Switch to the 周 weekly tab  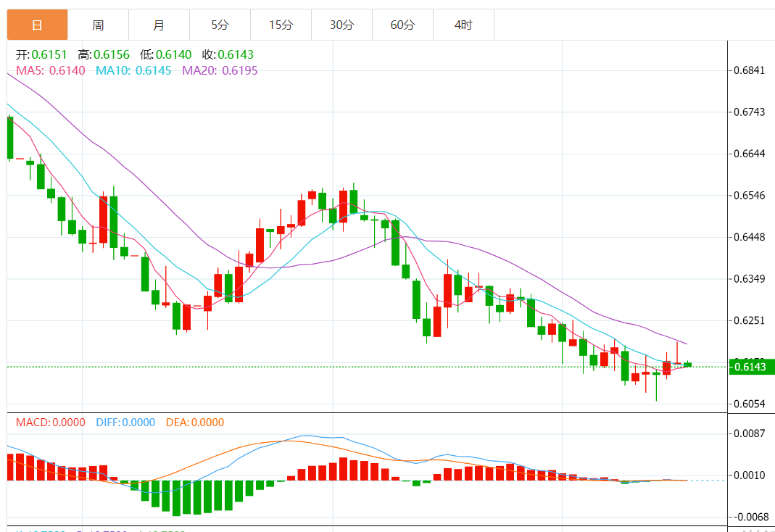click(98, 25)
